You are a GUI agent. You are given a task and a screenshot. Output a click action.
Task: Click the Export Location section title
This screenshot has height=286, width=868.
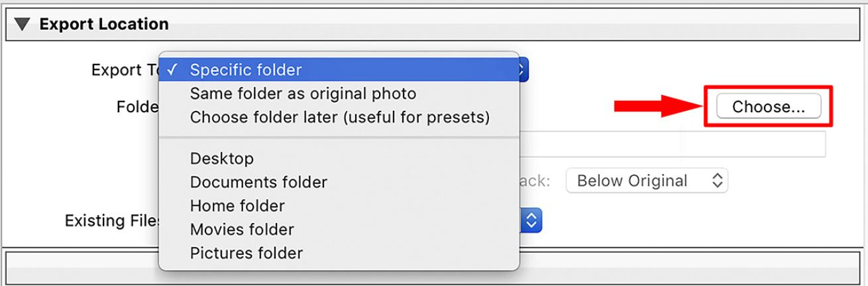coord(103,25)
